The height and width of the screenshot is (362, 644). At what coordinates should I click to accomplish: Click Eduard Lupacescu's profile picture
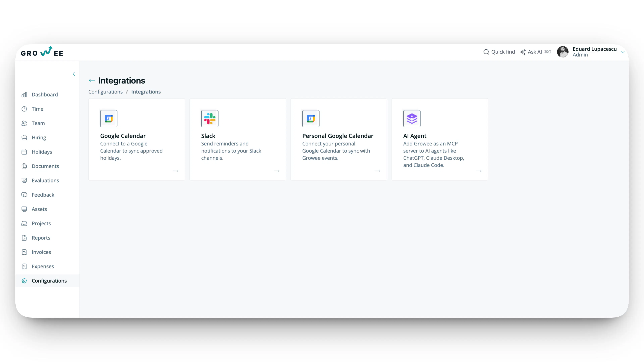tap(563, 52)
